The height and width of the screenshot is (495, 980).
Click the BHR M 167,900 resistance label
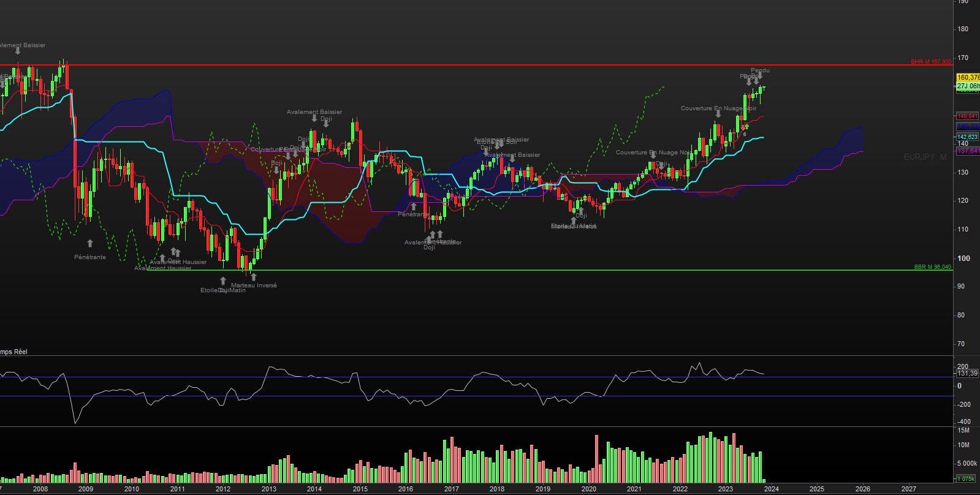pyautogui.click(x=930, y=62)
